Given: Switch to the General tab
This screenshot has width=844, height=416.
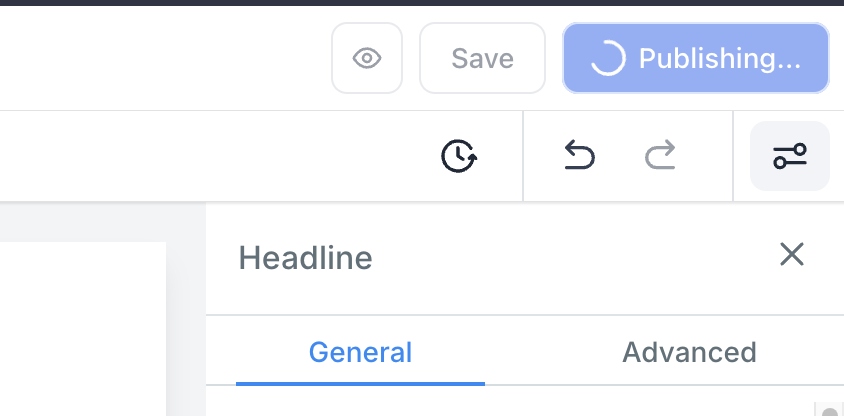Looking at the screenshot, I should [x=360, y=352].
